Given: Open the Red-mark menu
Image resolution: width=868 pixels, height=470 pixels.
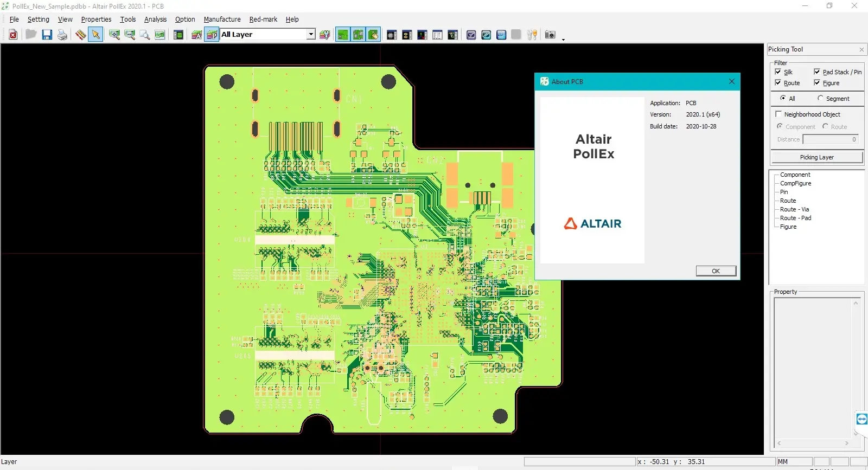Looking at the screenshot, I should pos(263,19).
